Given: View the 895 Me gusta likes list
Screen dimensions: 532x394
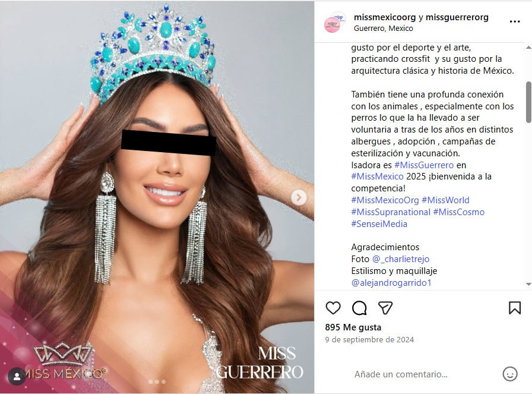Looking at the screenshot, I should click(x=353, y=327).
